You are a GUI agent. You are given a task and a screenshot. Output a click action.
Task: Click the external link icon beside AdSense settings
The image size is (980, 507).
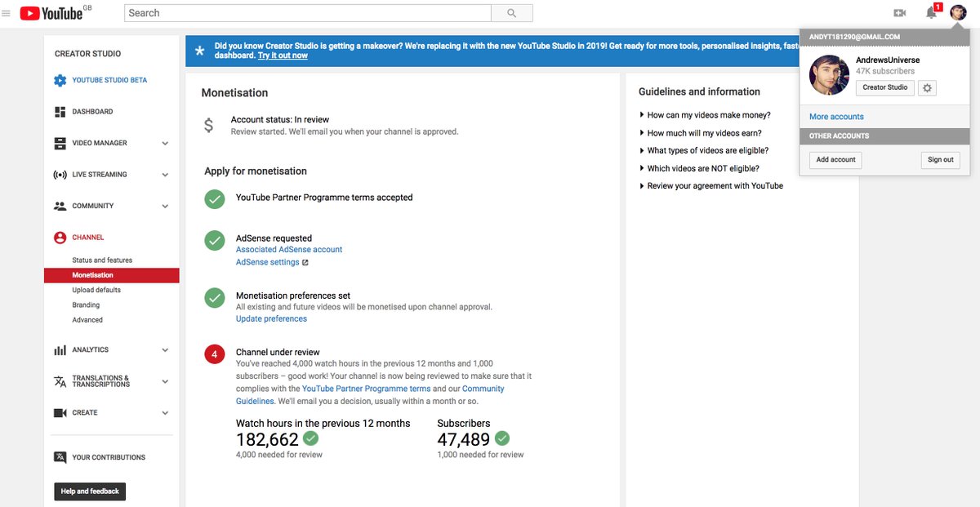[x=305, y=263]
